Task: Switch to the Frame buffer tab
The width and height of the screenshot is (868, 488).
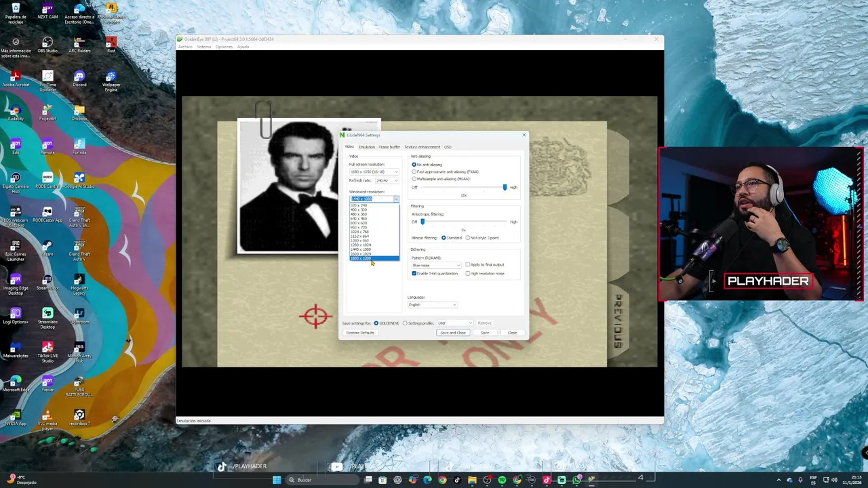Action: [x=389, y=147]
